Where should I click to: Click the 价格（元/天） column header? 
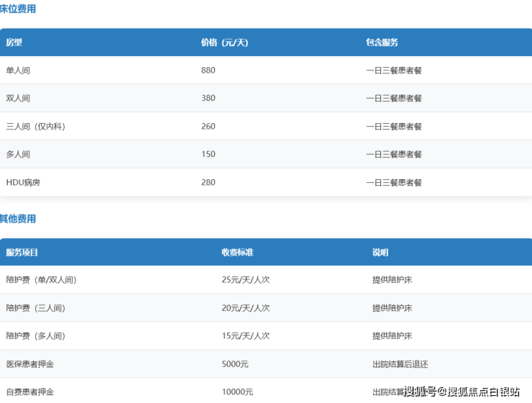point(224,42)
